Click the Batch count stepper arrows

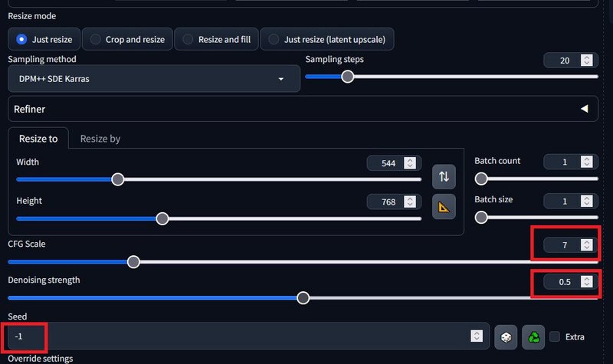click(x=587, y=162)
